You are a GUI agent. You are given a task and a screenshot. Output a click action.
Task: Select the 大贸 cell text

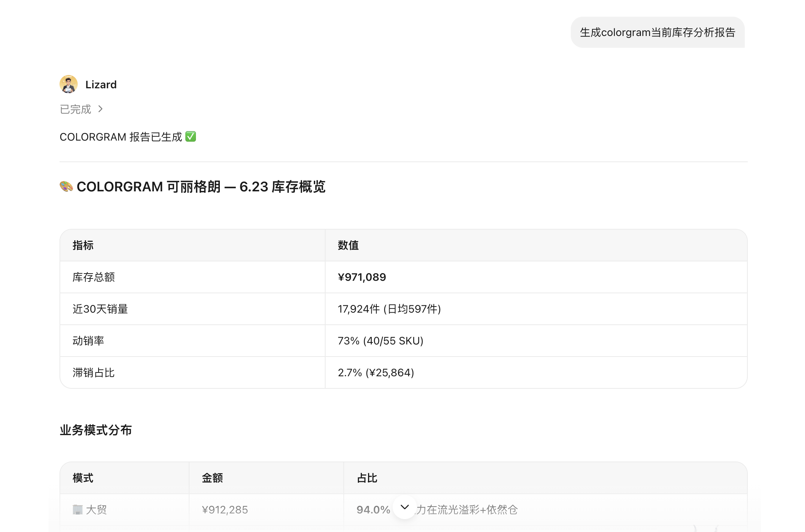(x=96, y=510)
